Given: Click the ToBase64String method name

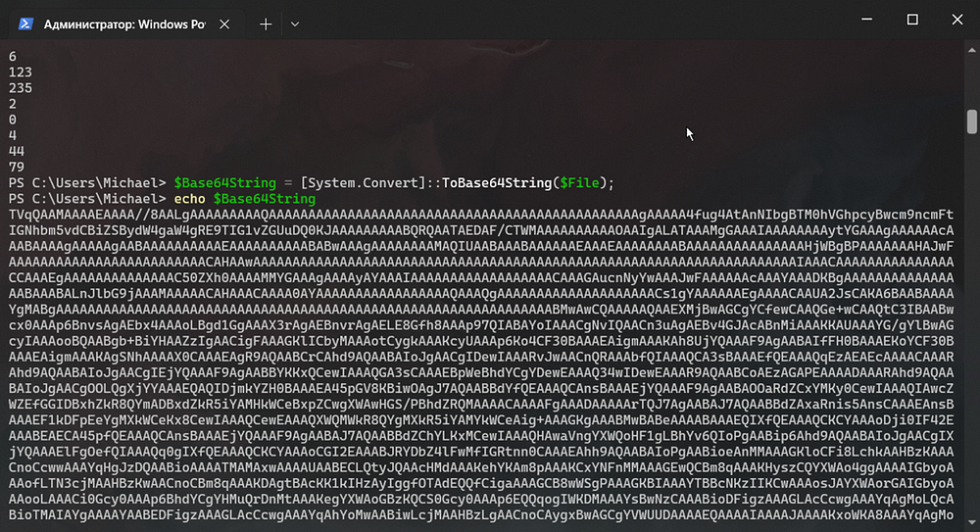Looking at the screenshot, I should [497, 183].
